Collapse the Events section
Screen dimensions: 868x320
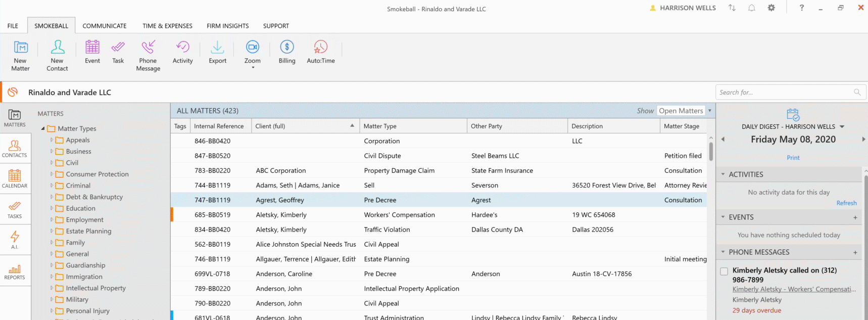coord(723,217)
